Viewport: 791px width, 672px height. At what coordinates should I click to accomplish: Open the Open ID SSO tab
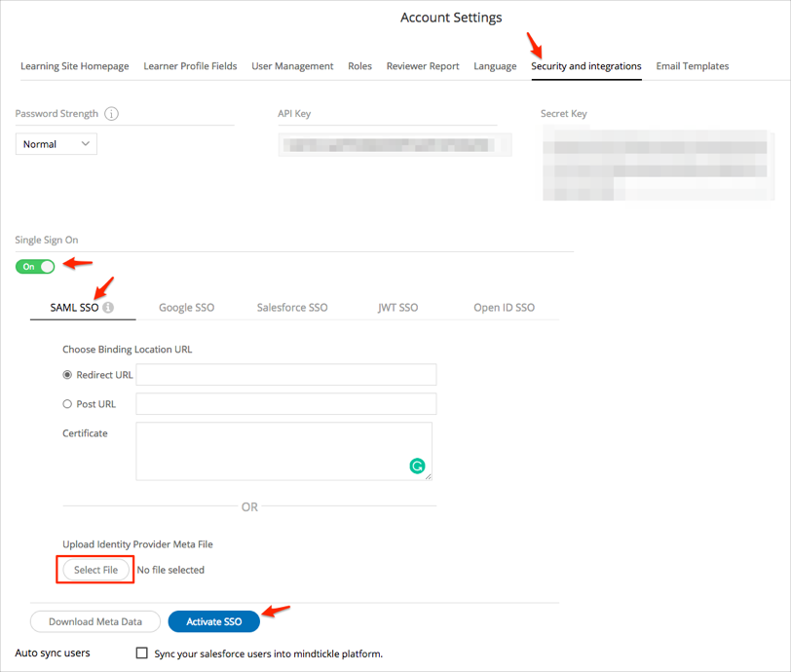pyautogui.click(x=504, y=308)
